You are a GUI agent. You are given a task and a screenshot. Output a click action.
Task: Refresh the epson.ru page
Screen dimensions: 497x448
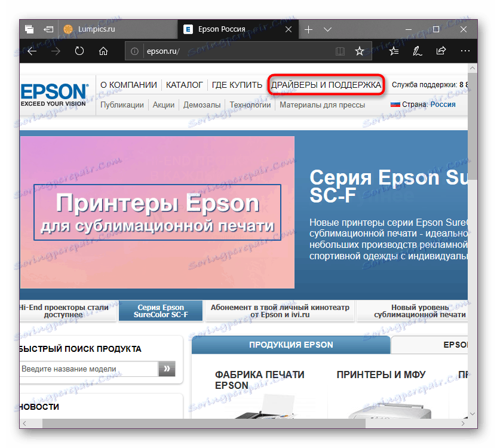(x=79, y=51)
